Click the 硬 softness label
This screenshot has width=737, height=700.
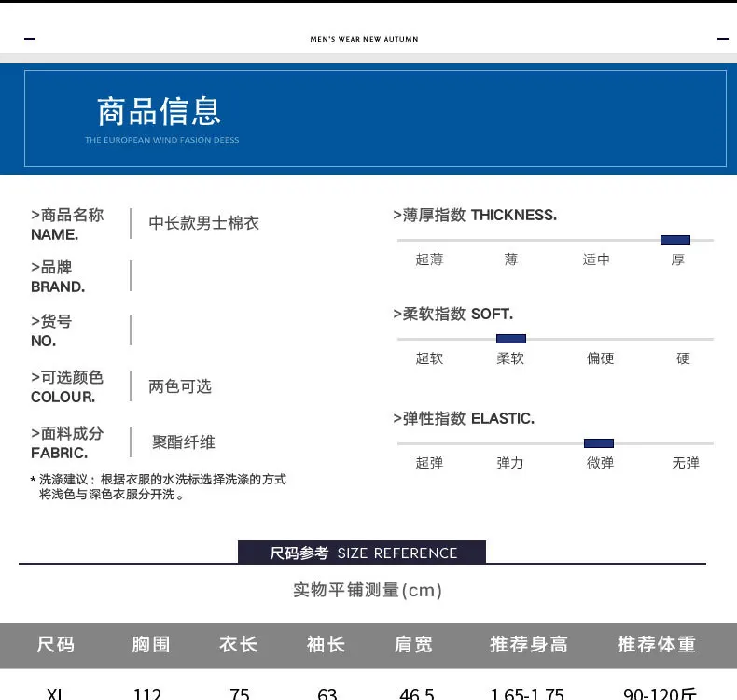[683, 358]
